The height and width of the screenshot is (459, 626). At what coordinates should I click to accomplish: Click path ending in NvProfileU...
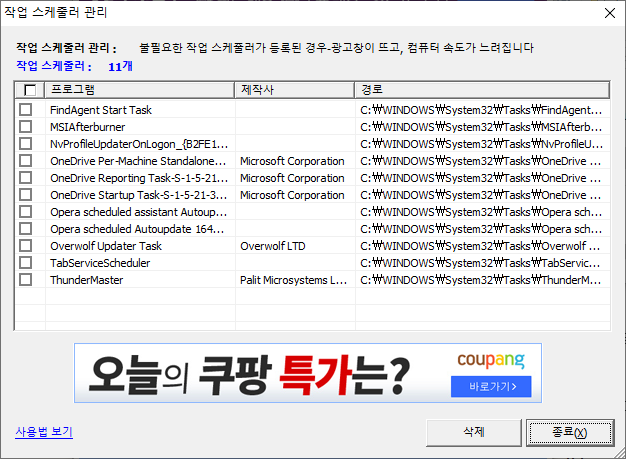[481, 144]
